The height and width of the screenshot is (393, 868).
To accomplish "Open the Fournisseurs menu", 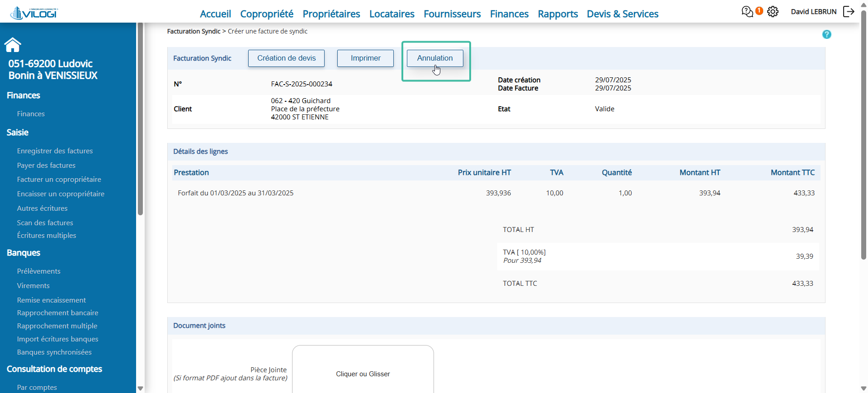I will pos(452,14).
